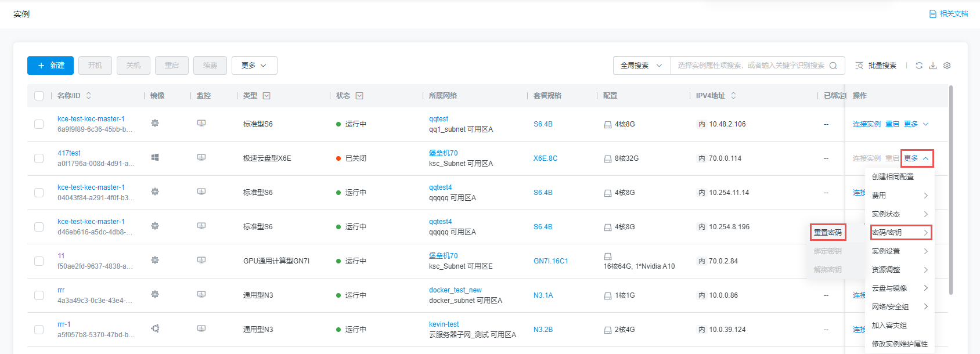Click the status column filter icon

point(359,96)
